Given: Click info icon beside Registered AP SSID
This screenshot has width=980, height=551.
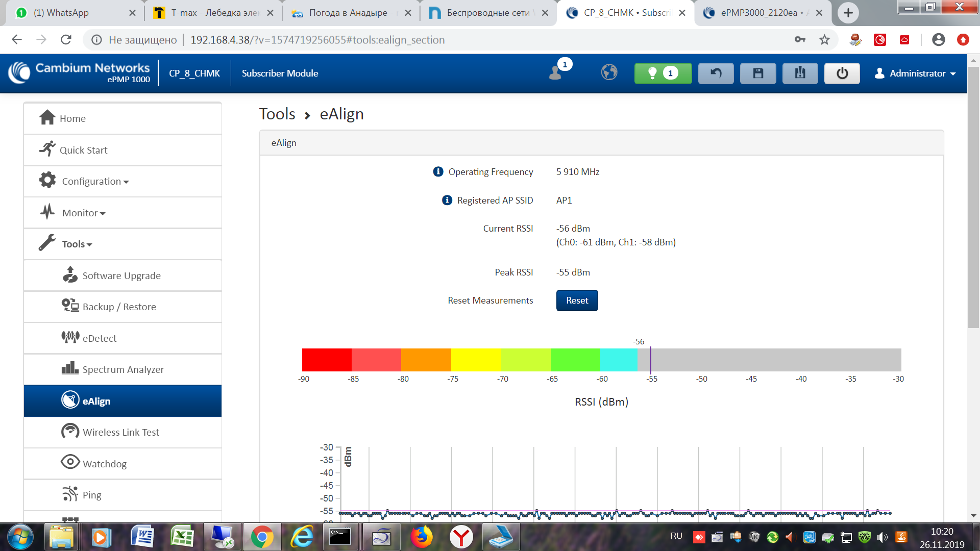Looking at the screenshot, I should (x=447, y=200).
